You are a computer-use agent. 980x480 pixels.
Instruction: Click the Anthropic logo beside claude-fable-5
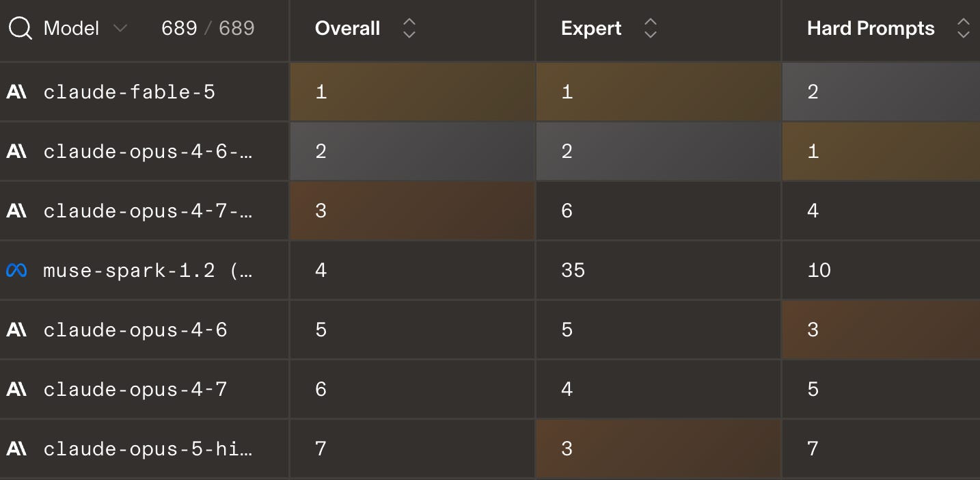coord(16,92)
